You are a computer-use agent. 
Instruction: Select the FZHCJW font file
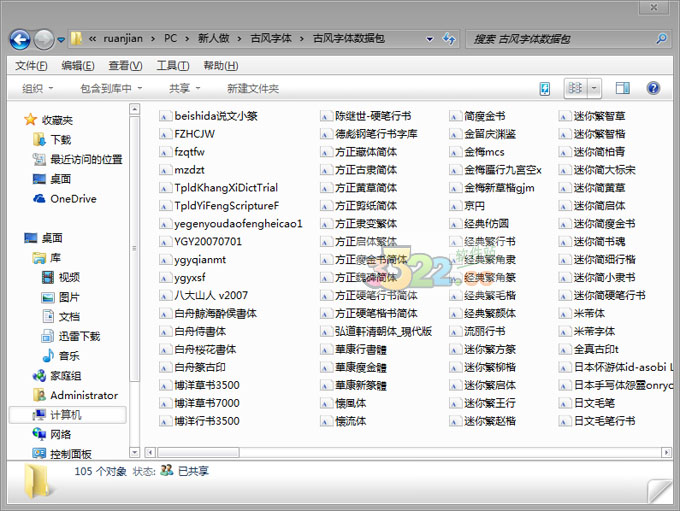pyautogui.click(x=187, y=134)
